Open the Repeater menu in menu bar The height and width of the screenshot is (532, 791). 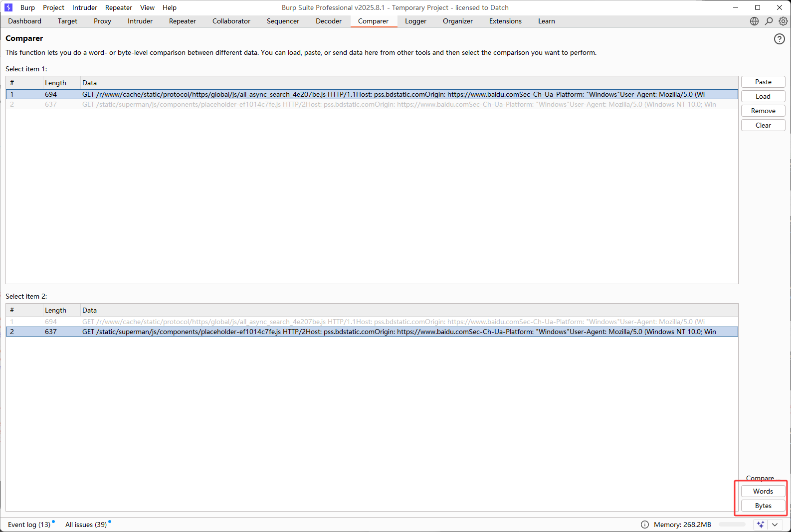119,7
